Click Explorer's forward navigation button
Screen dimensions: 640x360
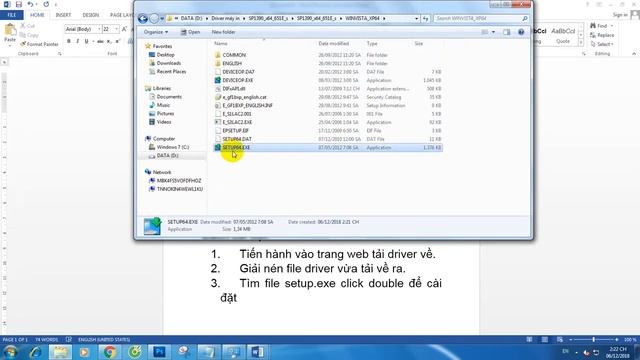[x=154, y=18]
